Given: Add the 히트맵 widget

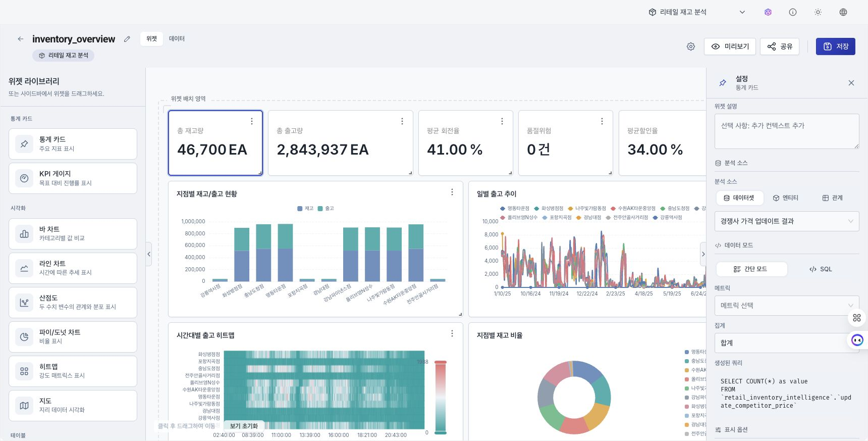Looking at the screenshot, I should pos(73,371).
